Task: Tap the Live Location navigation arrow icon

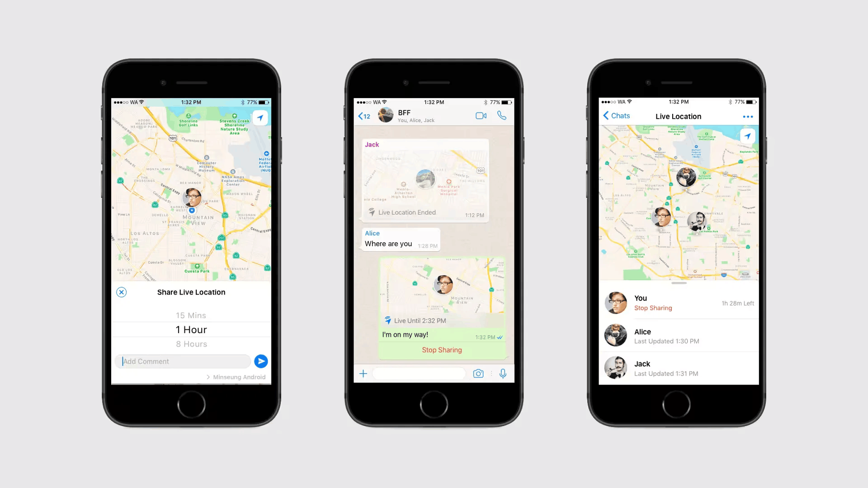Action: tap(747, 136)
